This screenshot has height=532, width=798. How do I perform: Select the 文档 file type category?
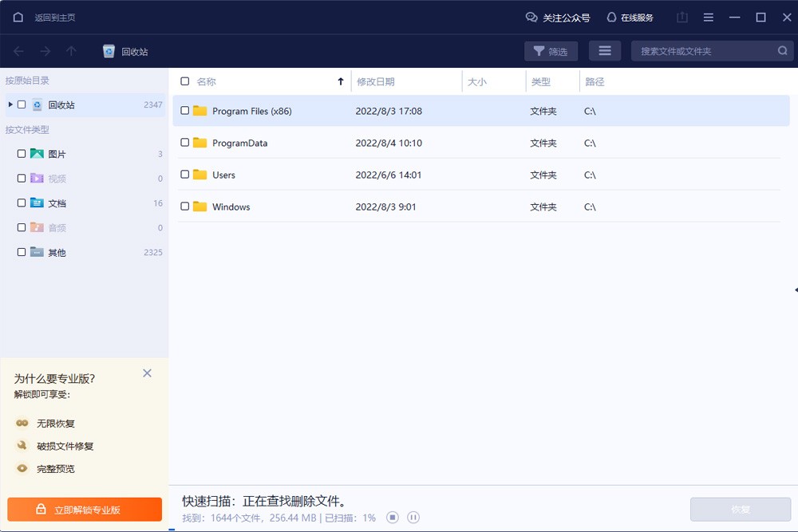57,203
